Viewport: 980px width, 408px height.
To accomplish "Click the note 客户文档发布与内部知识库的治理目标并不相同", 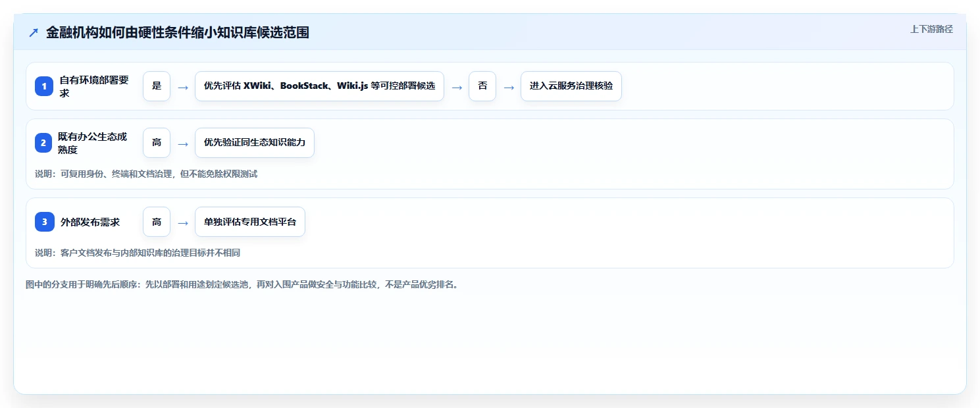I will click(x=138, y=253).
